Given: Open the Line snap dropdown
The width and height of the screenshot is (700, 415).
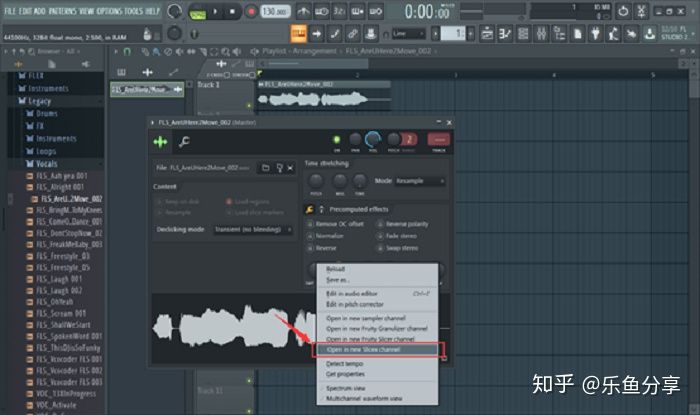Looking at the screenshot, I should pos(408,33).
